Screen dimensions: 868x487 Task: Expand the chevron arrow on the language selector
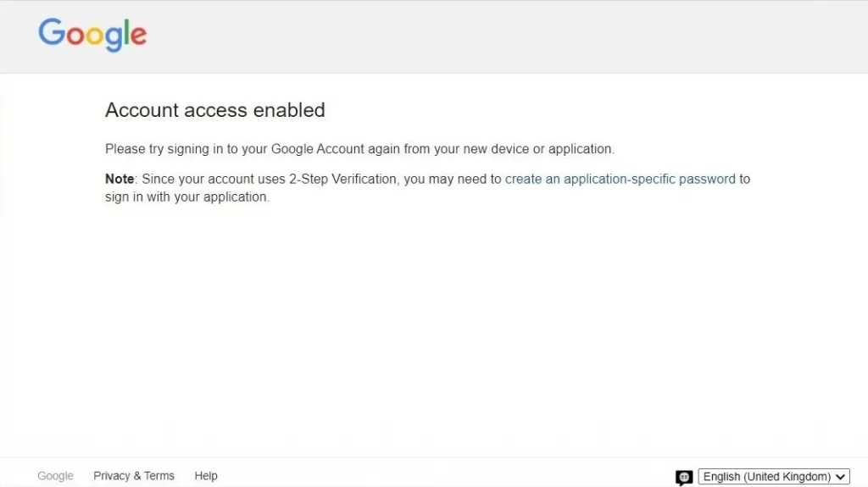click(x=840, y=477)
